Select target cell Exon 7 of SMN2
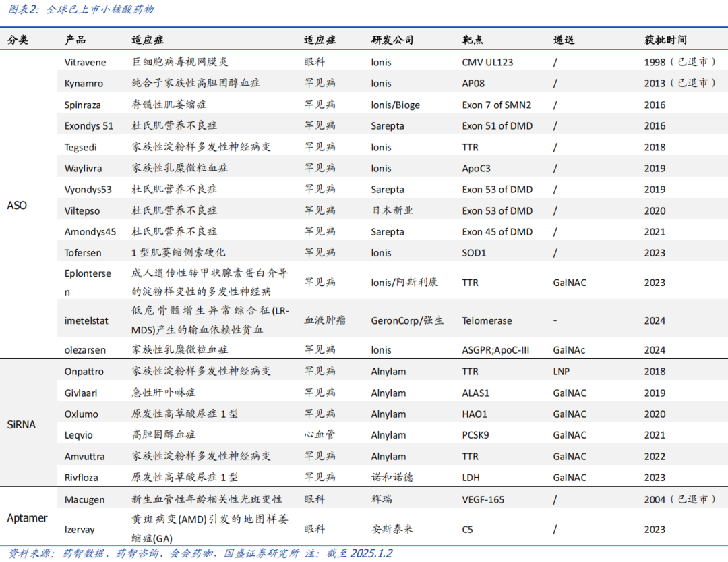This screenshot has height=562, width=728. [x=496, y=105]
